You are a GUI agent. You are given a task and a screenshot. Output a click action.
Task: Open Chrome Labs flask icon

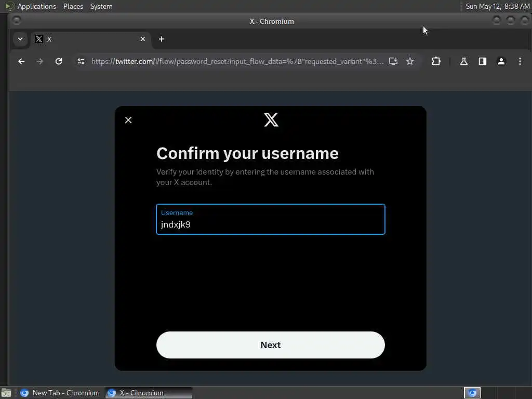pyautogui.click(x=463, y=61)
